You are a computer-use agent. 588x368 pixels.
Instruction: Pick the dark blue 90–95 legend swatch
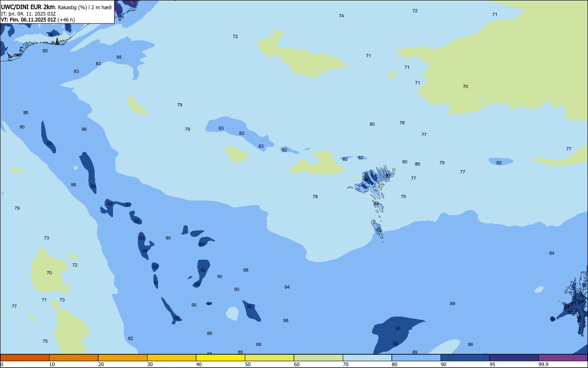pyautogui.click(x=465, y=357)
